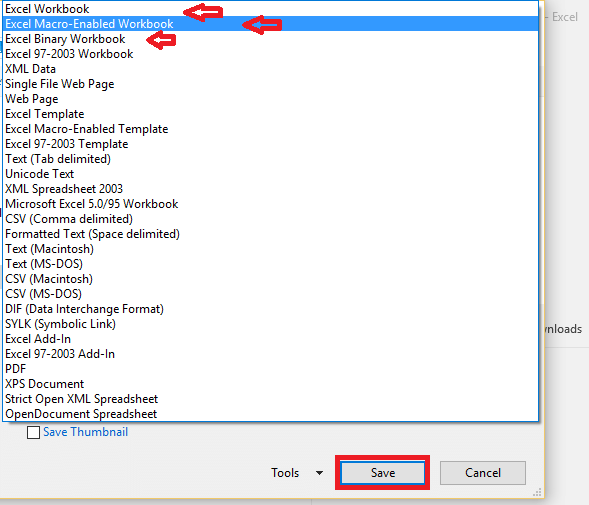Screen dimensions: 589x505
Task: Choose Excel 97-2003 Template
Action: pyautogui.click(x=270, y=144)
